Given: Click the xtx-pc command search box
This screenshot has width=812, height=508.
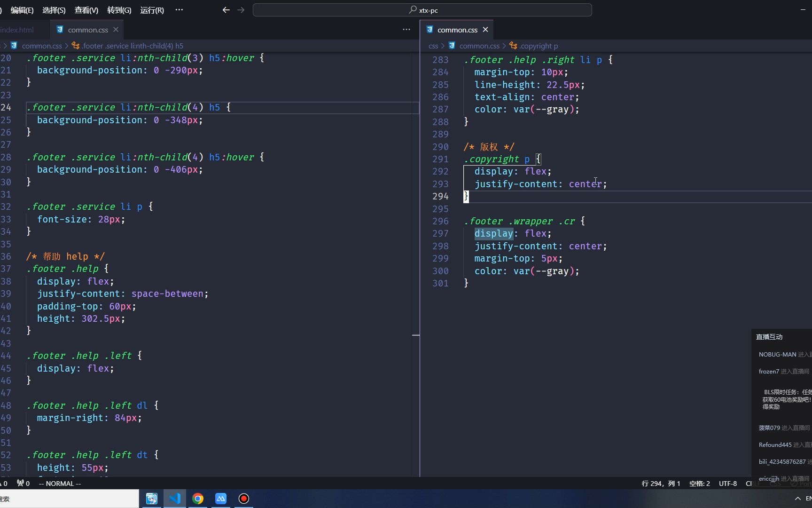Looking at the screenshot, I should point(422,10).
